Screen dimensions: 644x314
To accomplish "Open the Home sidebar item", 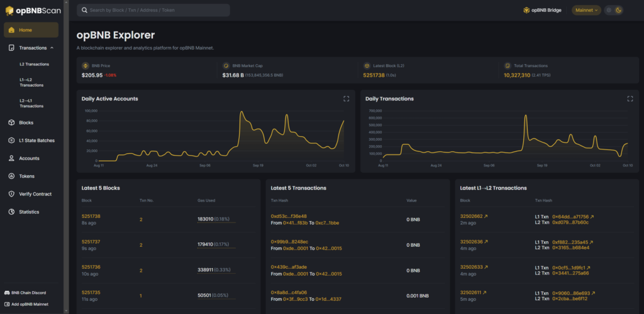I will (x=31, y=30).
